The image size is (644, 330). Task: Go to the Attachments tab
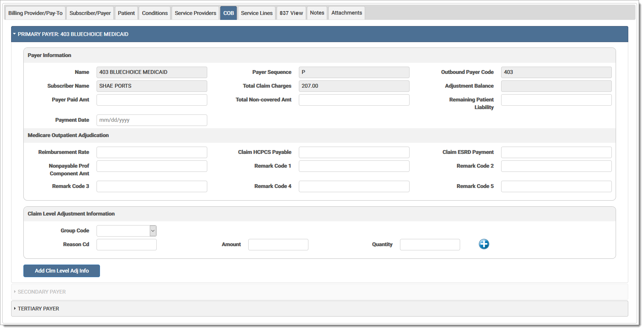click(346, 13)
